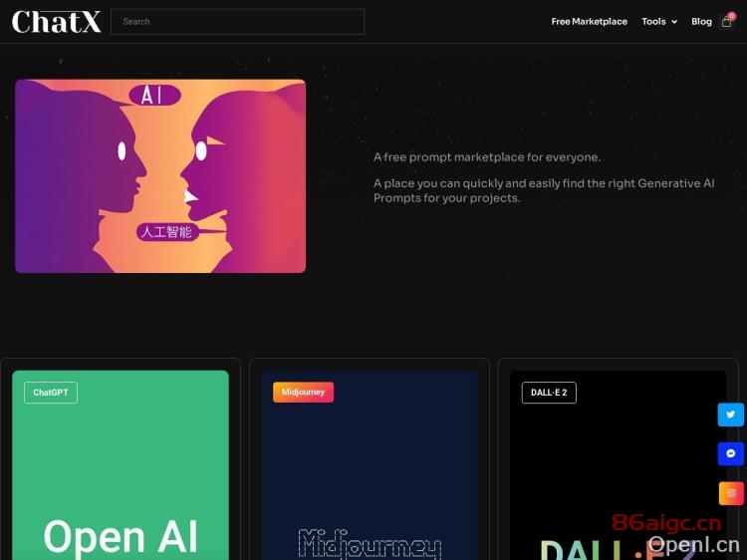Select the Midjourney category tag
The width and height of the screenshot is (747, 560).
click(303, 393)
